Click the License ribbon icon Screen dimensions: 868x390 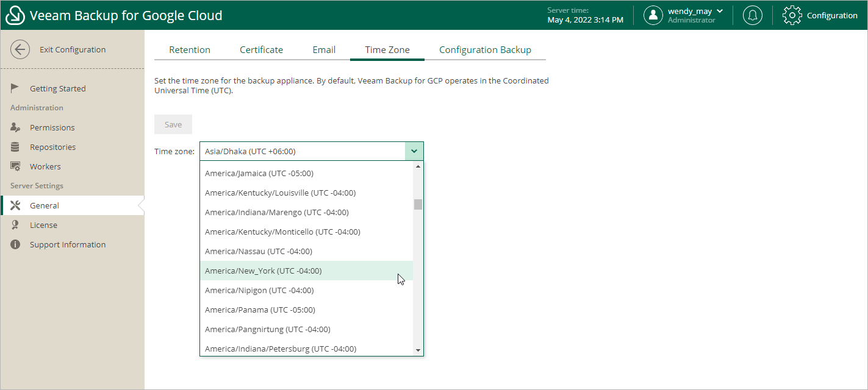click(x=15, y=225)
